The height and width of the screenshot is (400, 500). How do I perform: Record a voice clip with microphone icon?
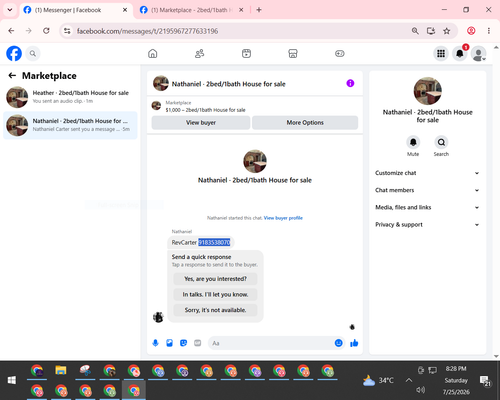tap(155, 343)
